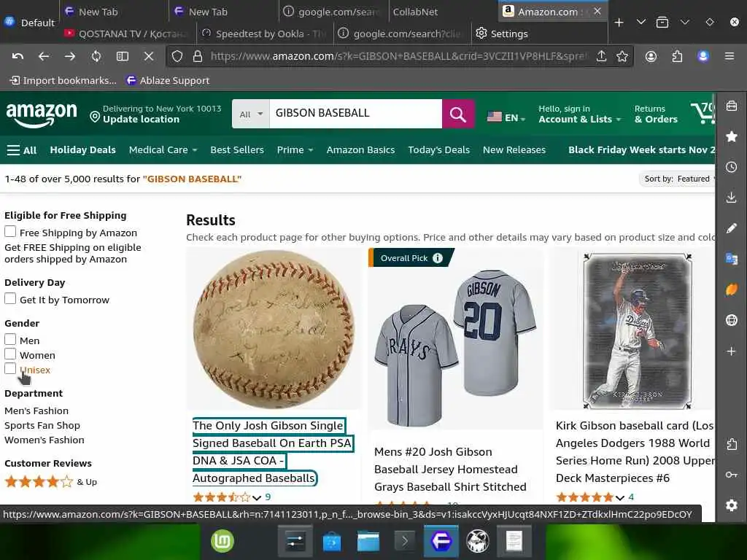Switch to the Speedtest by Ookla tab
The width and height of the screenshot is (747, 560).
coord(263,34)
